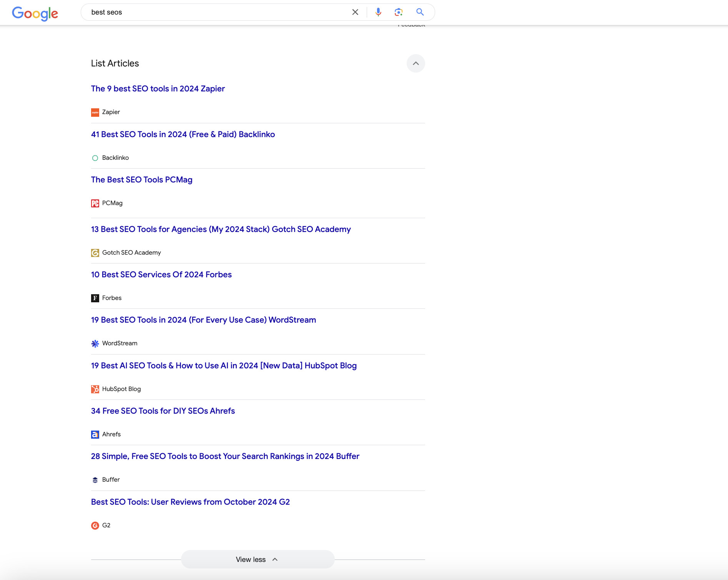Image resolution: width=728 pixels, height=580 pixels.
Task: Click View less to collapse results
Action: point(250,559)
